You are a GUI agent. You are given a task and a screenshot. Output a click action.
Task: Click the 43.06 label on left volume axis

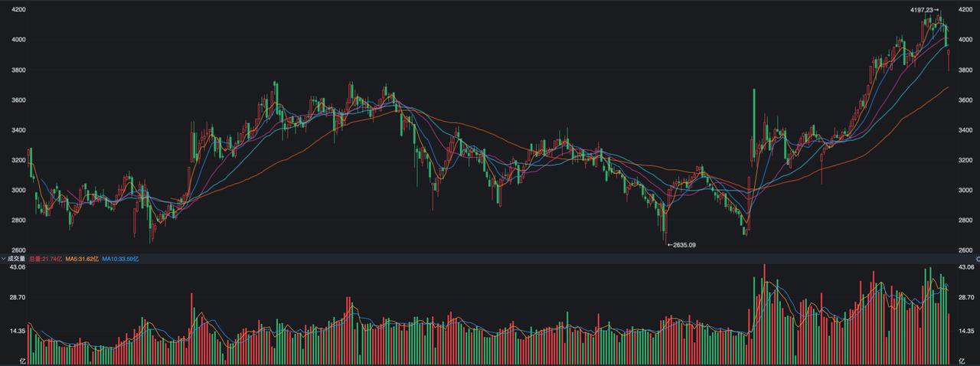pyautogui.click(x=19, y=267)
